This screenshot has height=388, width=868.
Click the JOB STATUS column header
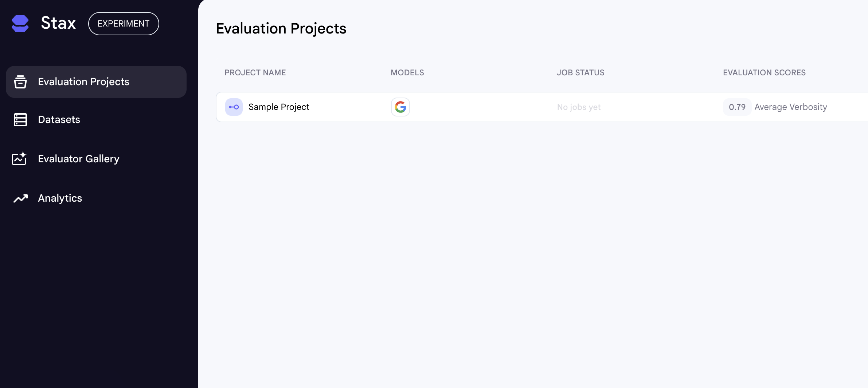(x=580, y=73)
